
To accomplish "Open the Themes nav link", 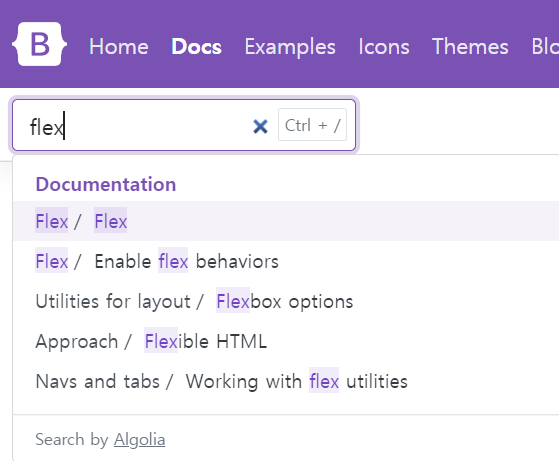I will (x=470, y=47).
